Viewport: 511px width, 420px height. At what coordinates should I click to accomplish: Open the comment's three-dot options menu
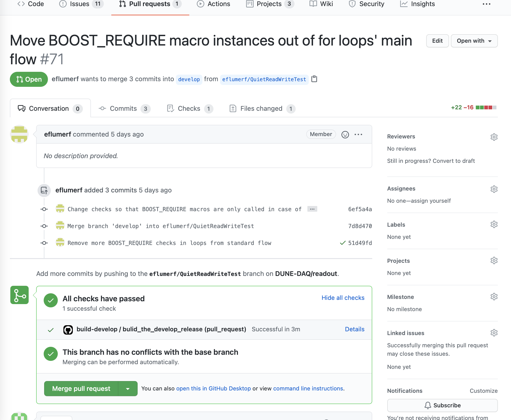click(358, 134)
